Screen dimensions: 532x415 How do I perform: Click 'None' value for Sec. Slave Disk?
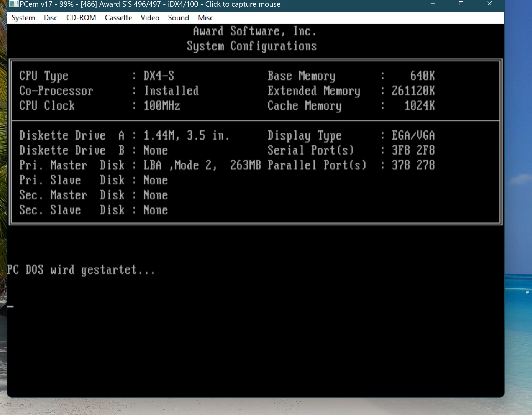point(156,210)
